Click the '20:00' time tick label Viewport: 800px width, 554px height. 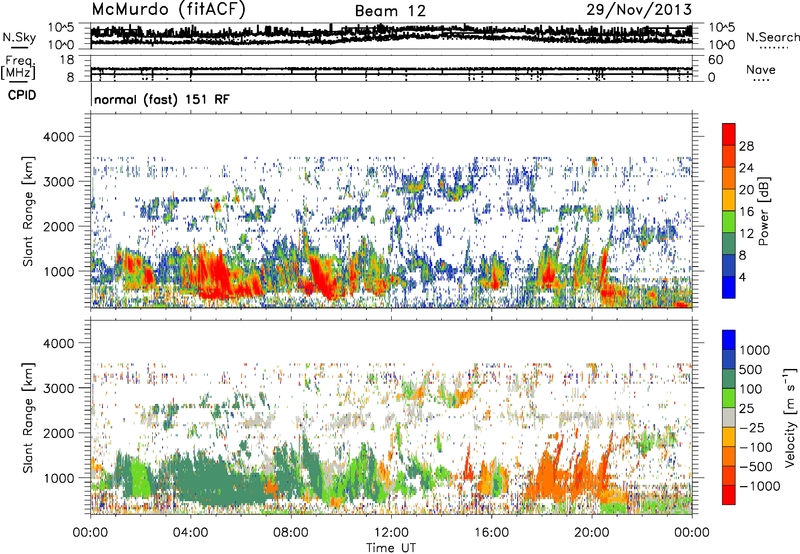click(x=591, y=533)
